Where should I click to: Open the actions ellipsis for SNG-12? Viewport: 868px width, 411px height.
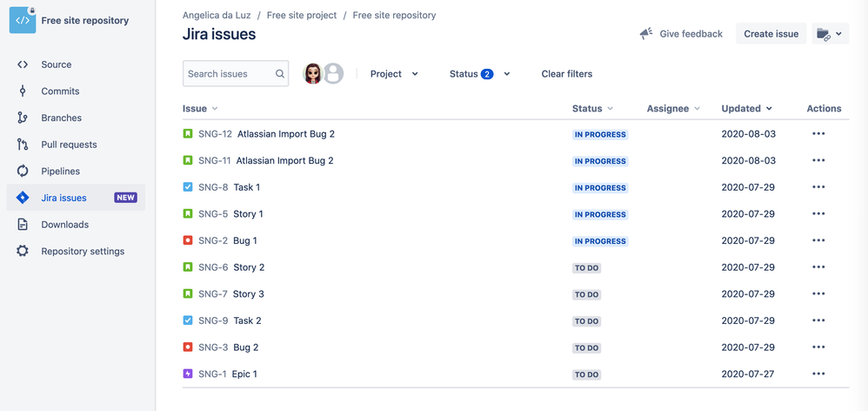[818, 133]
